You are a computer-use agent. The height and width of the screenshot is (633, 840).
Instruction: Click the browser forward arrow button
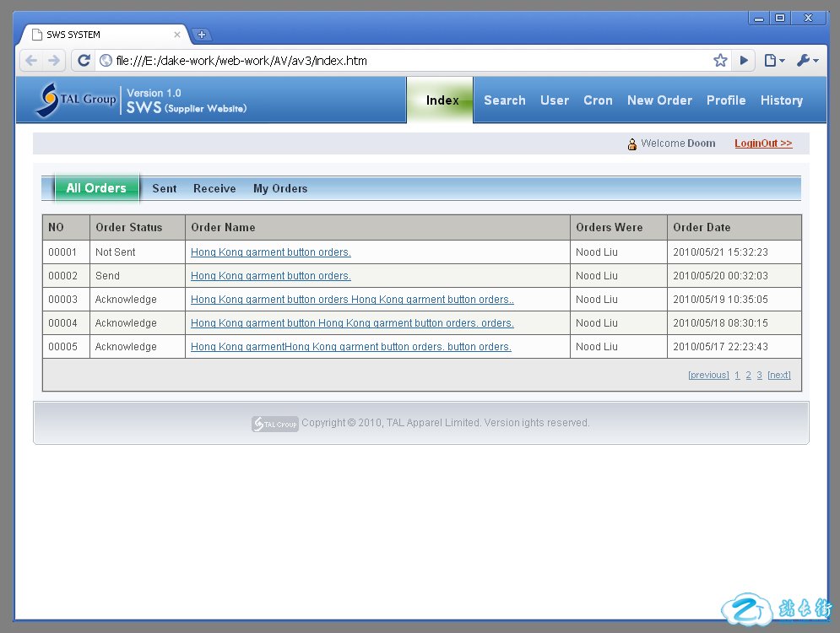tap(54, 61)
